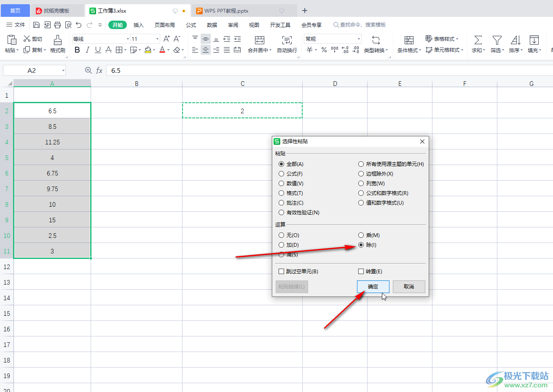Click the font color A swatch
The height and width of the screenshot is (392, 553).
(x=162, y=50)
